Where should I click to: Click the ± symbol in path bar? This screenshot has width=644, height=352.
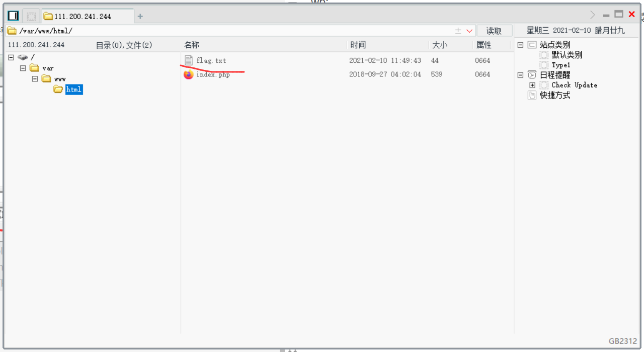click(458, 31)
